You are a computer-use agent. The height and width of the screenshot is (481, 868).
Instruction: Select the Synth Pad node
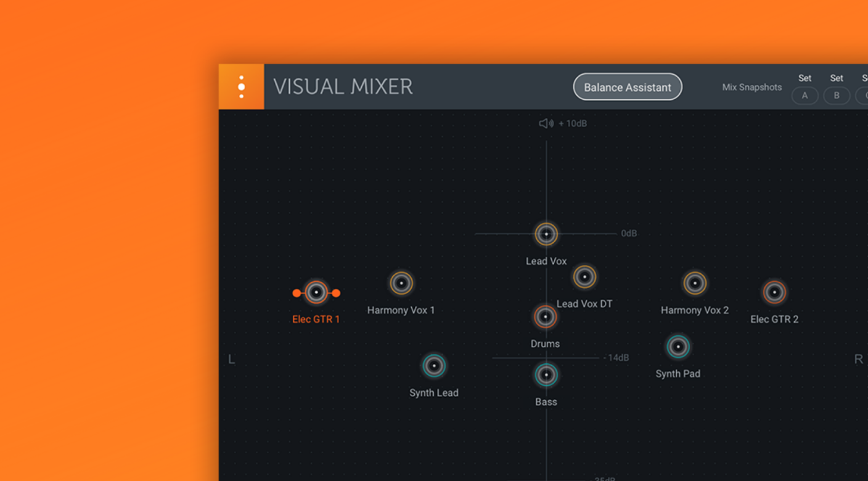click(x=678, y=347)
